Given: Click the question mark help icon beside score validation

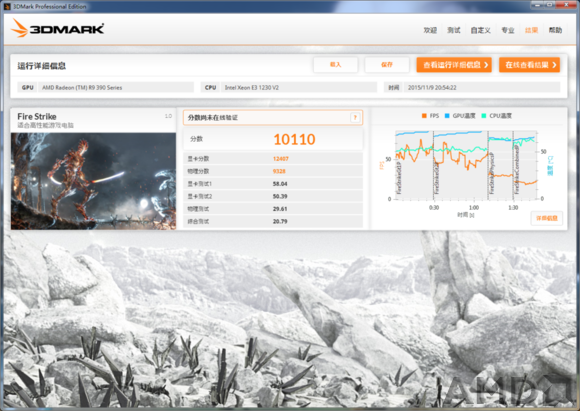Looking at the screenshot, I should 355,118.
